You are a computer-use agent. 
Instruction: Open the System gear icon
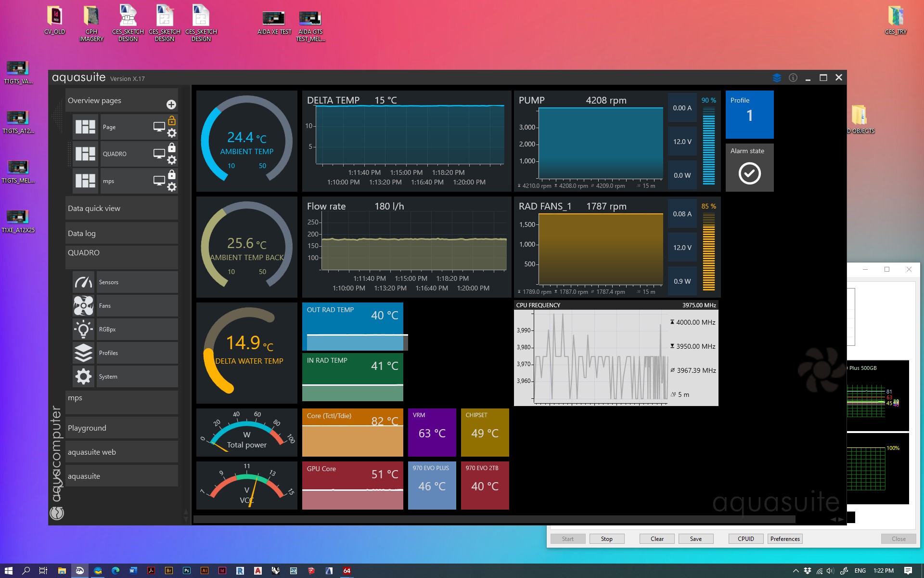83,377
